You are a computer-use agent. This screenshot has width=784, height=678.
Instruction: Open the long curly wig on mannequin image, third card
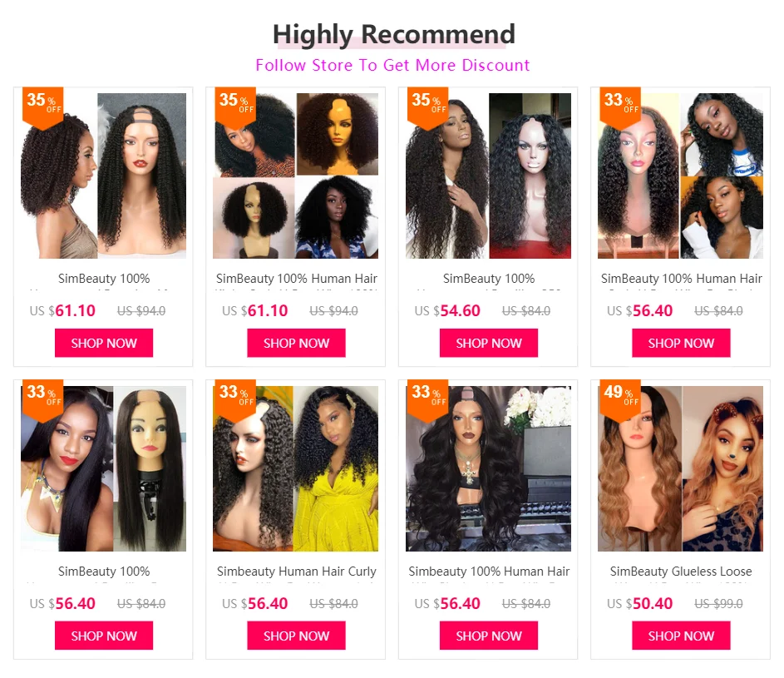[489, 176]
